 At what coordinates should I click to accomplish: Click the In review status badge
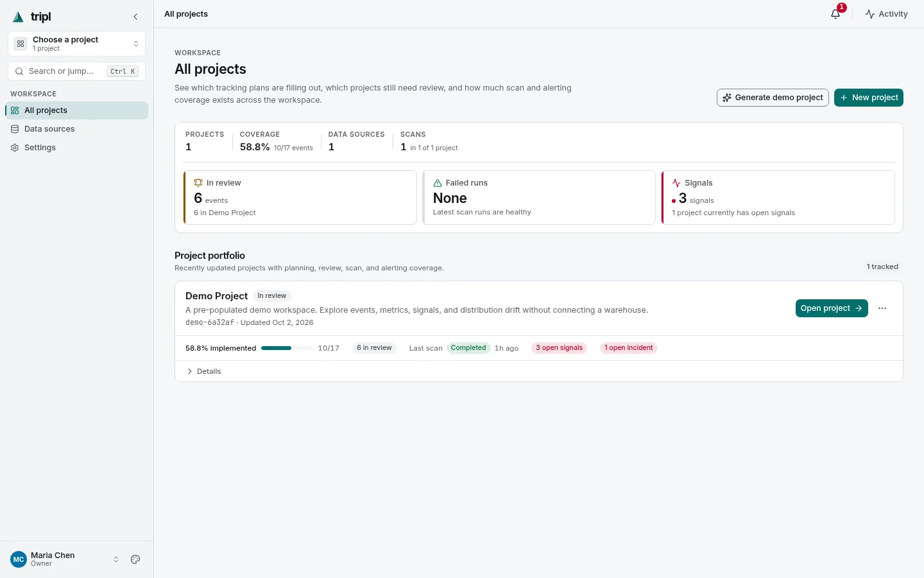click(272, 296)
